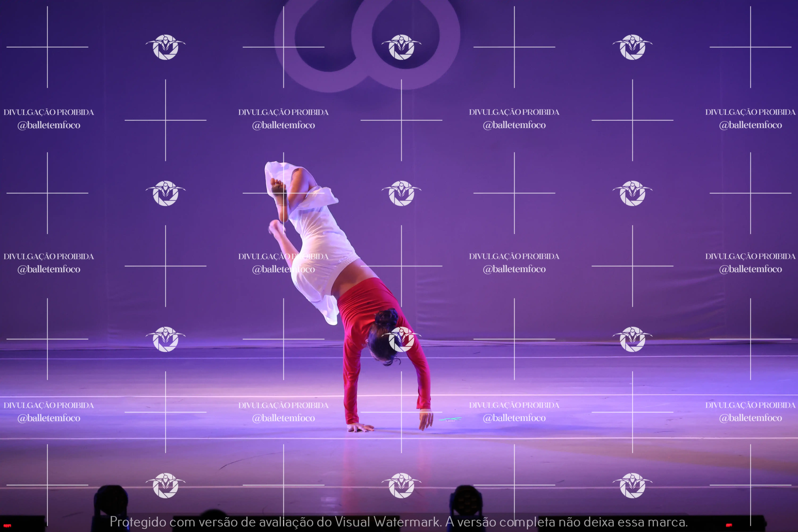
Task: Click the camera logo inside the backdrop emblem's loop
Action: click(401, 47)
